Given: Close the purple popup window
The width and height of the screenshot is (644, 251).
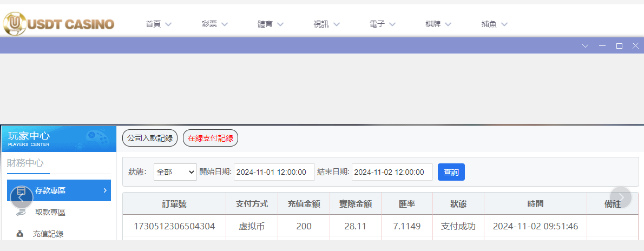Looking at the screenshot, I should point(636,46).
